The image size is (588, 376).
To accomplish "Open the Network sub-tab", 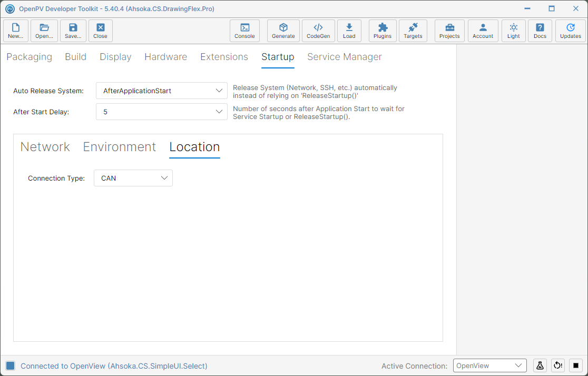I will [45, 146].
